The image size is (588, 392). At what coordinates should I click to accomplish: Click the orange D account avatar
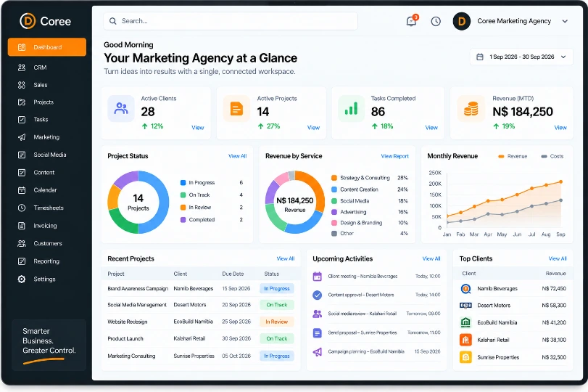pyautogui.click(x=462, y=21)
